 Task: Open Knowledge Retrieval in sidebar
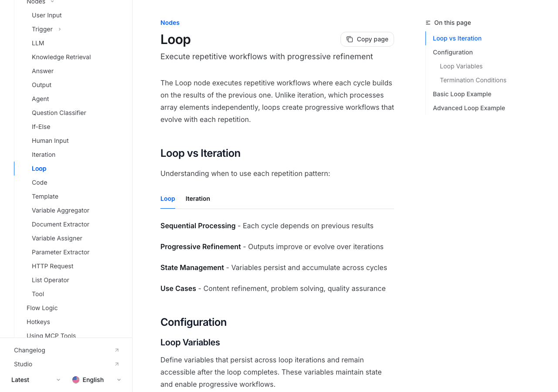point(61,57)
